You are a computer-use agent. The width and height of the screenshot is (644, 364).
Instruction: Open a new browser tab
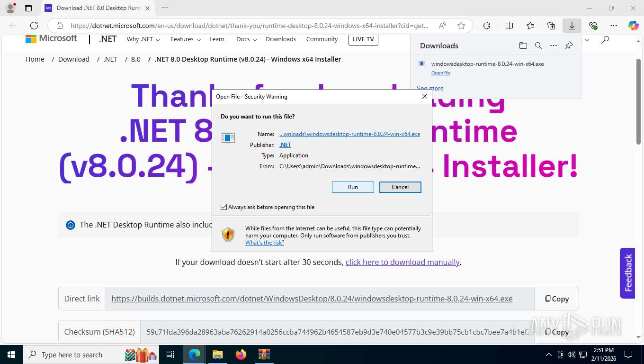[x=165, y=8]
